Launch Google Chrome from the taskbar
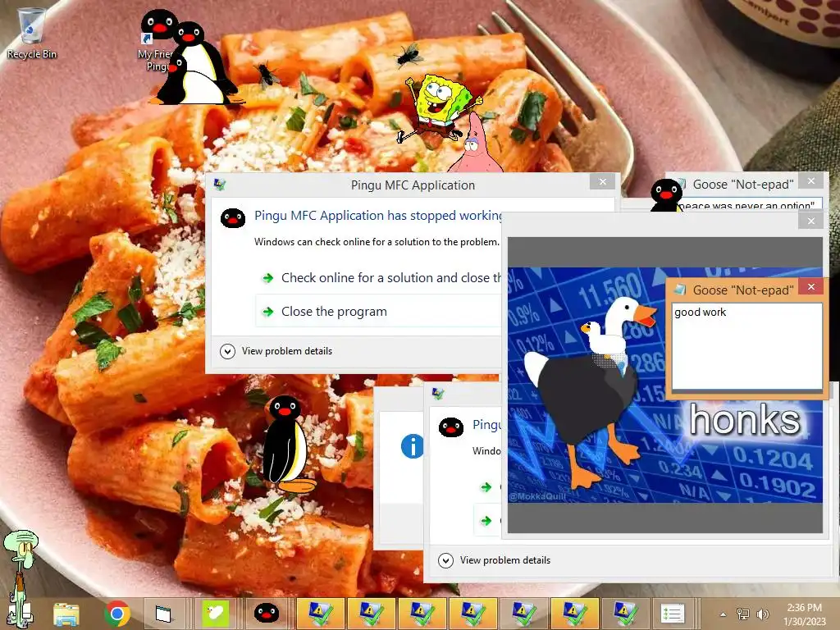 coord(117,614)
